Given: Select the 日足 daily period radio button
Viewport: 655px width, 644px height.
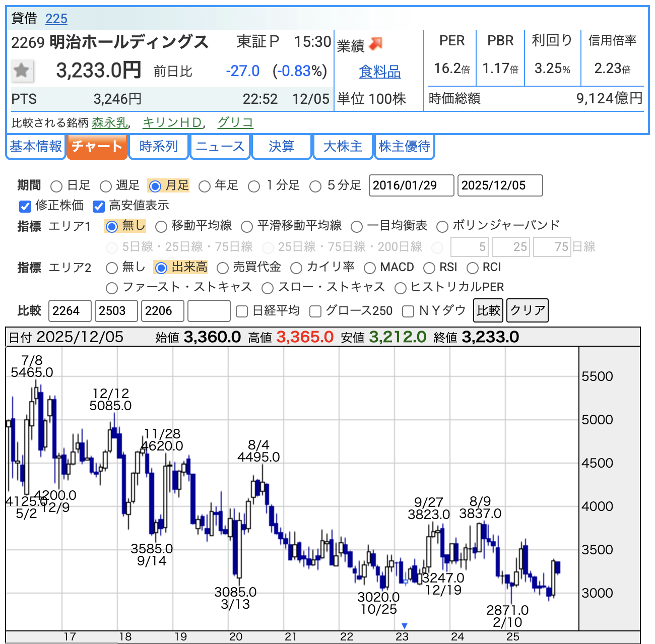Looking at the screenshot, I should (56, 186).
